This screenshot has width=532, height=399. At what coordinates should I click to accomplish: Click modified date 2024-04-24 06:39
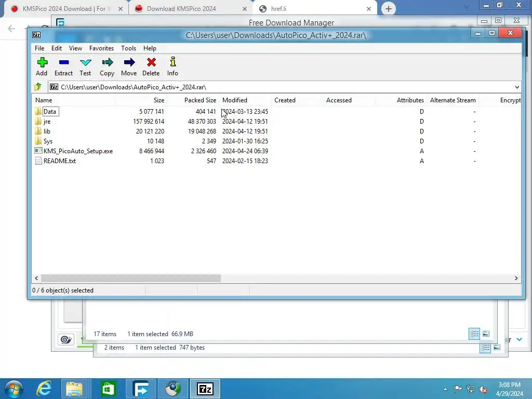click(245, 151)
